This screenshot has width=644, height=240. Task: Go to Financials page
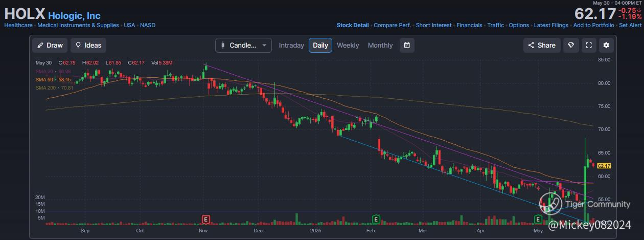469,25
